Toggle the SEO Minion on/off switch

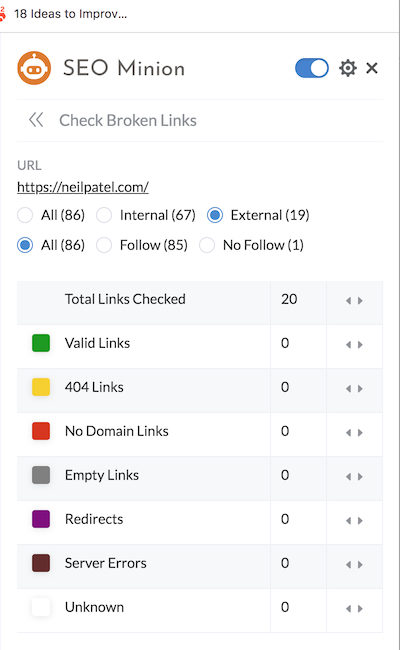click(312, 68)
